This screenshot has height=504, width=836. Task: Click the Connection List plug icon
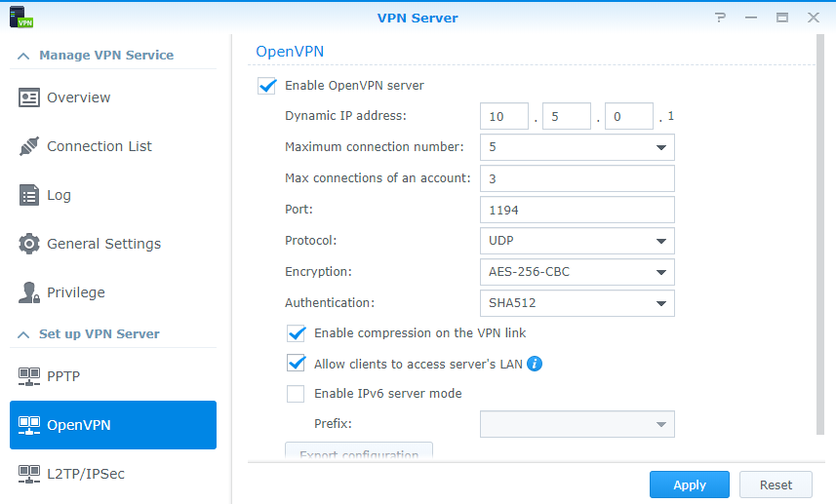click(x=29, y=146)
